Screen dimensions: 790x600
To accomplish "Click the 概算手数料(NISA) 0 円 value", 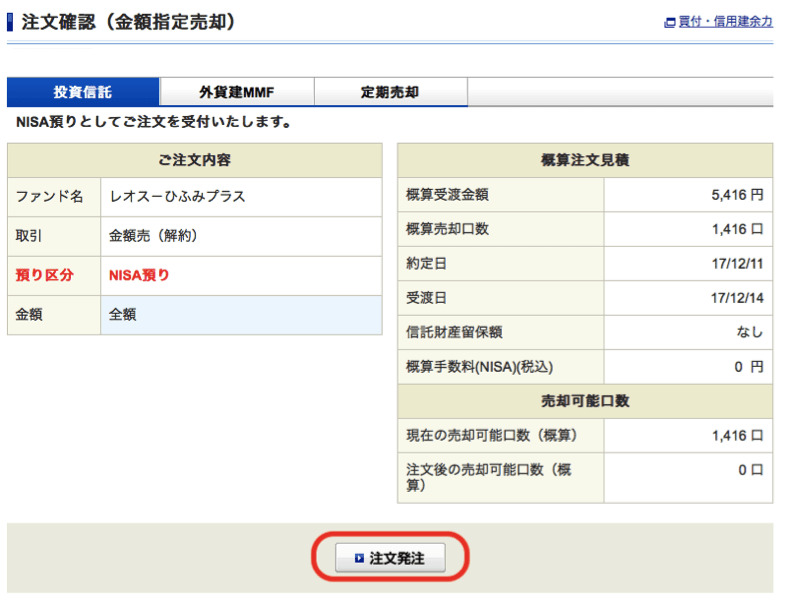I will 748,367.
